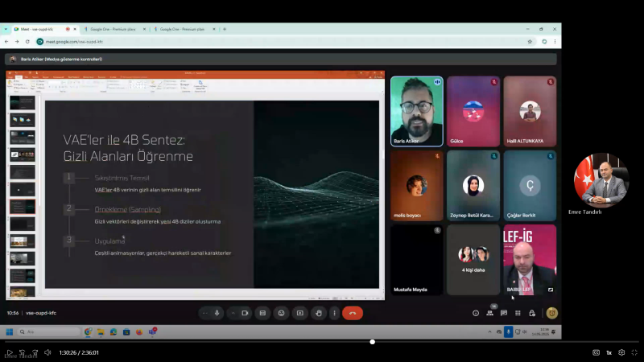Viewport: 644px width, 362px height.
Task: Click the Present now button in Meet
Action: [299, 313]
